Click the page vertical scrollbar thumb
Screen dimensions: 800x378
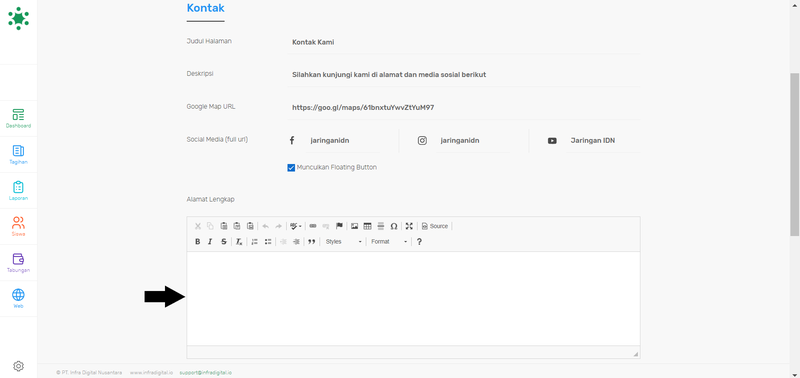pos(795,154)
